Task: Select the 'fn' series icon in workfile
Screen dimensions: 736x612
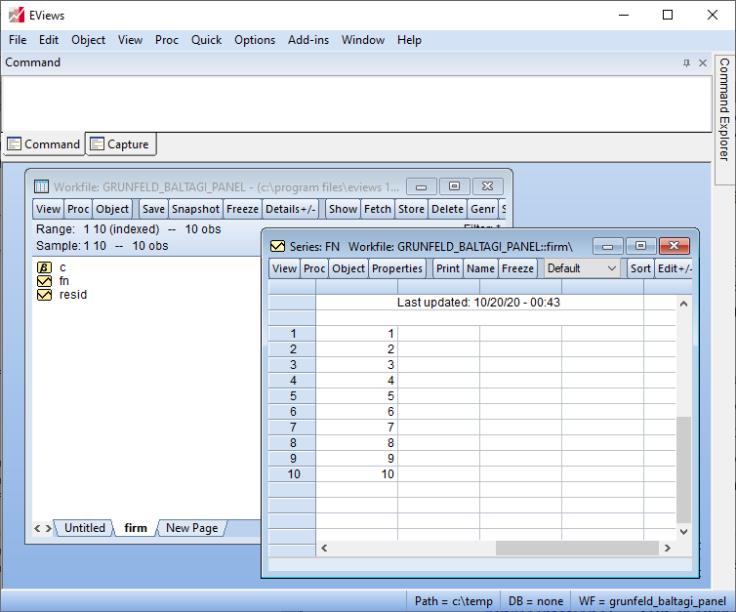Action: [44, 281]
